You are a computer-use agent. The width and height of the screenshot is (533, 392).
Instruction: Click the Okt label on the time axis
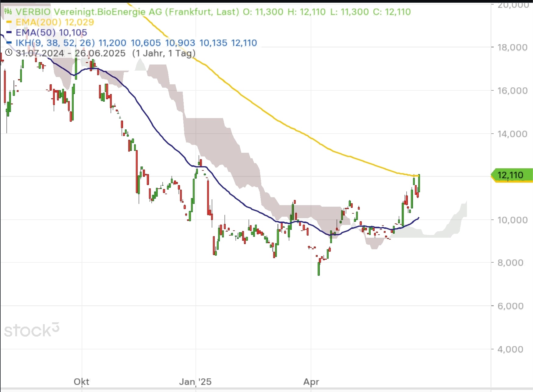[82, 382]
